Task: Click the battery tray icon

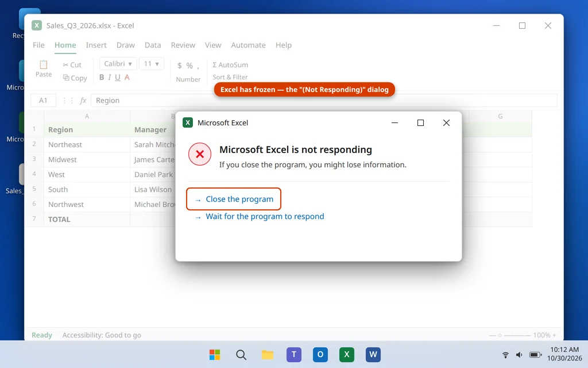Action: (x=535, y=355)
